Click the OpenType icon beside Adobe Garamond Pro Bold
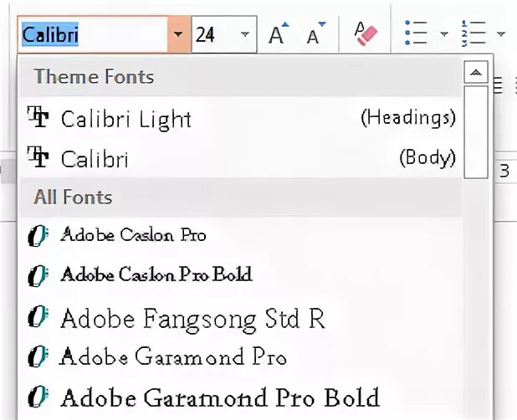 [38, 397]
